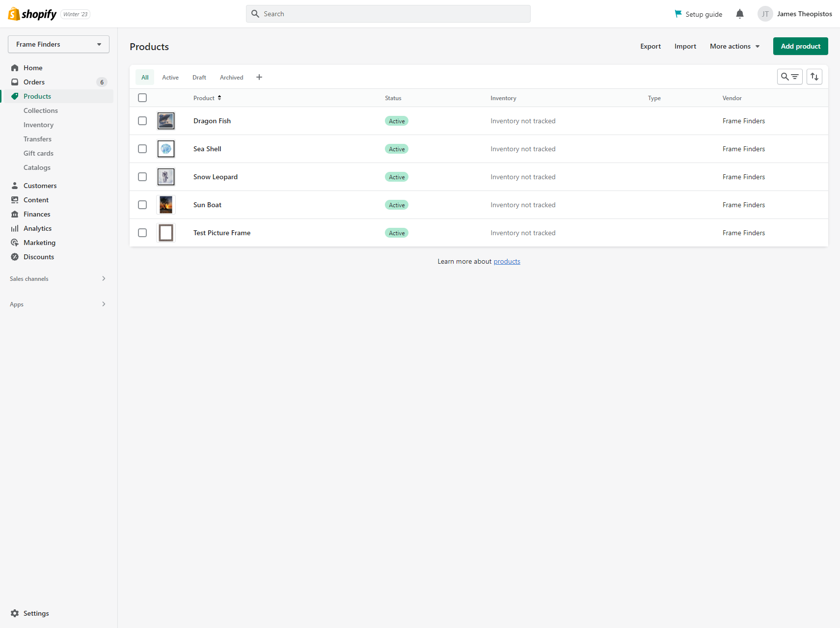Check the Snow Leopard row checkbox
This screenshot has height=628, width=840.
point(142,177)
